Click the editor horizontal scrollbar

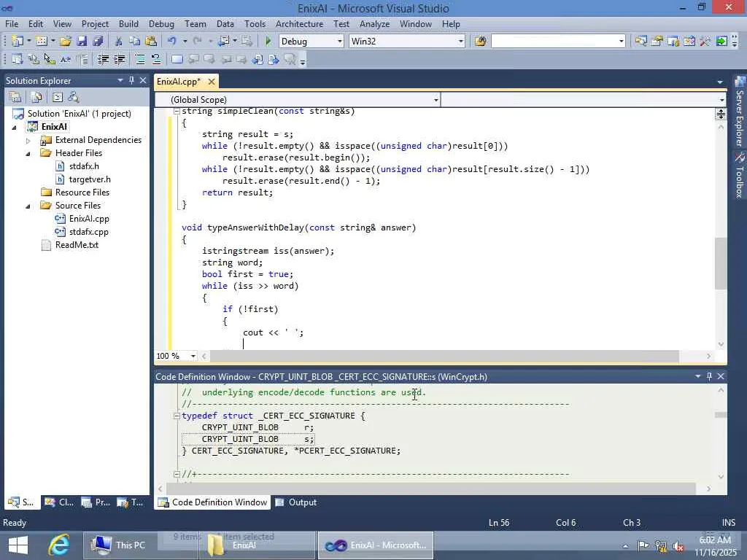coord(444,356)
